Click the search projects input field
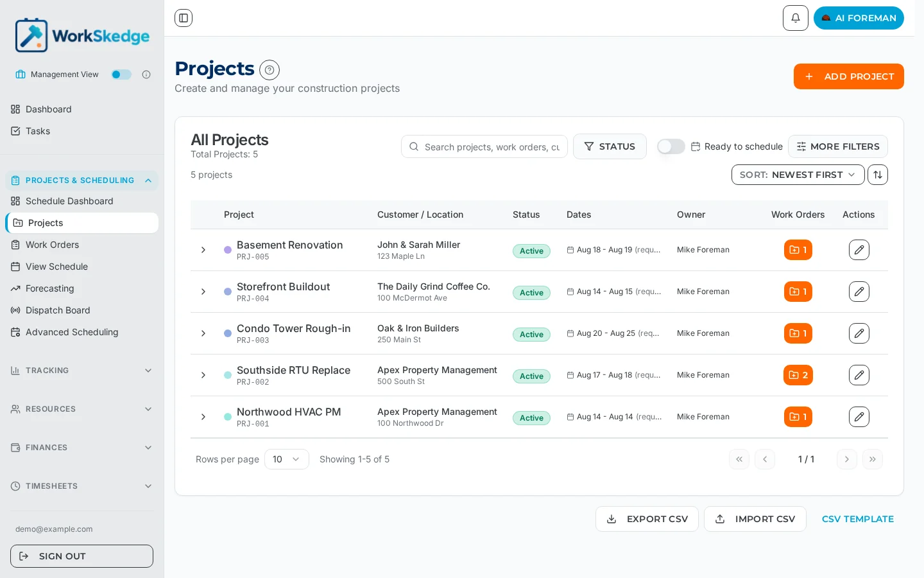The width and height of the screenshot is (924, 578). click(484, 146)
